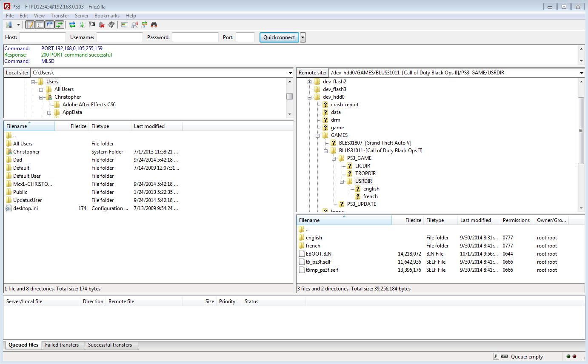Cancel current operation via the flag icon

[92, 25]
